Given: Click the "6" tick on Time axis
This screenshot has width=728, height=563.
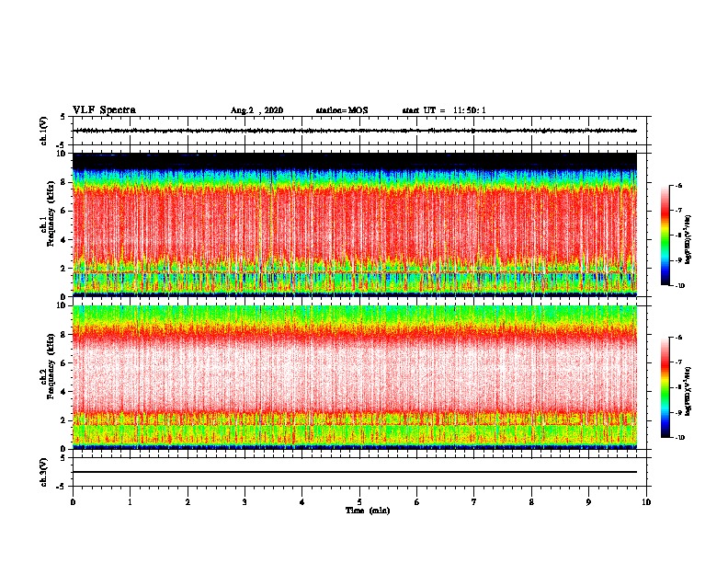Looking at the screenshot, I should click(x=417, y=501).
